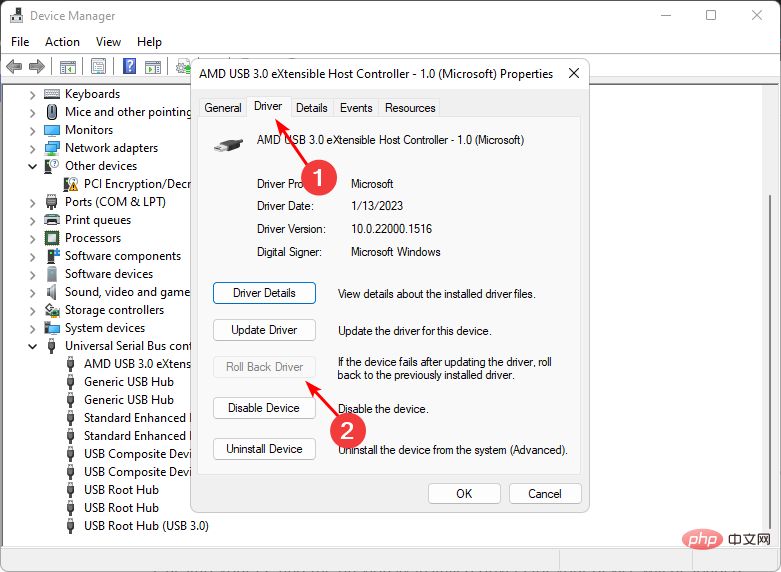
Task: Select the PCI Encryption/Decryption warning device
Action: point(137,184)
